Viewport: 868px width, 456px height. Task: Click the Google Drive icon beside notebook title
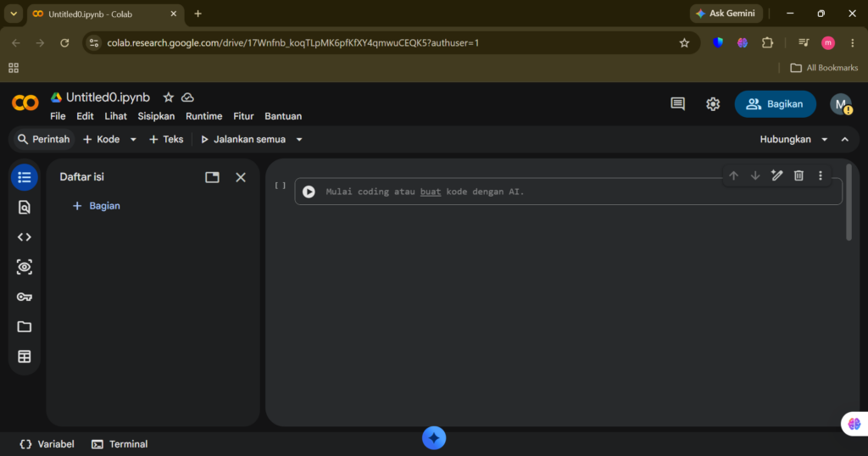pyautogui.click(x=56, y=97)
